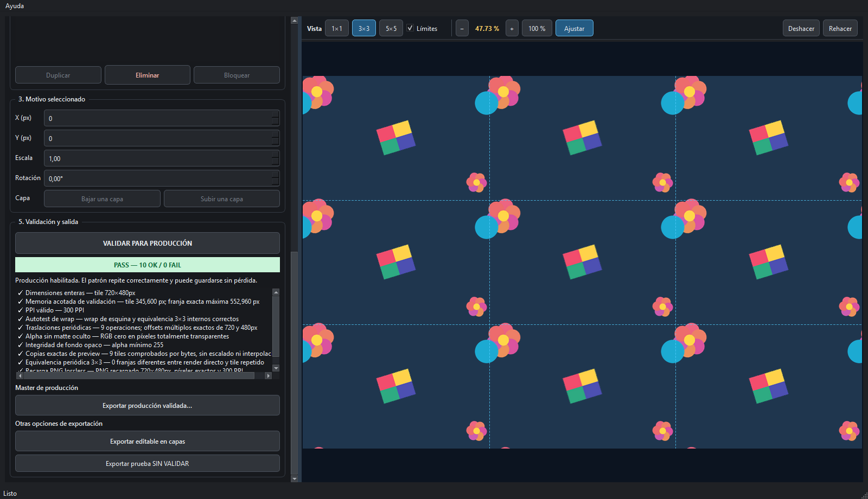Click the 47.73 % zoom readout
Screen dimensions: 868x499
coord(487,28)
